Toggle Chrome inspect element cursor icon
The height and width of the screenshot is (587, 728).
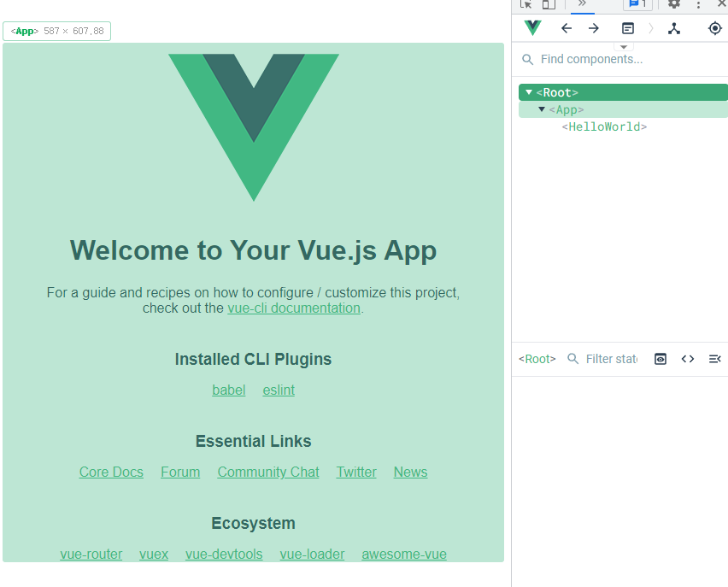click(525, 4)
